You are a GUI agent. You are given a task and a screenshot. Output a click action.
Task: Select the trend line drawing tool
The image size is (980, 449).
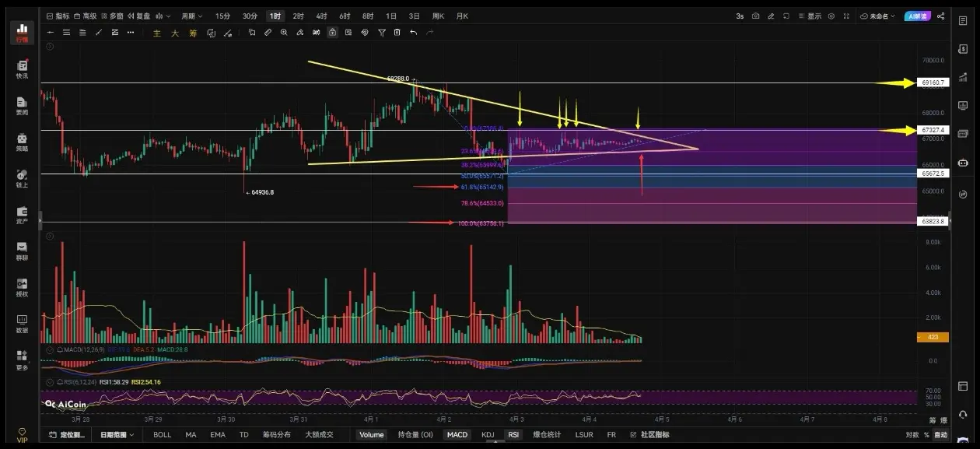point(98,32)
